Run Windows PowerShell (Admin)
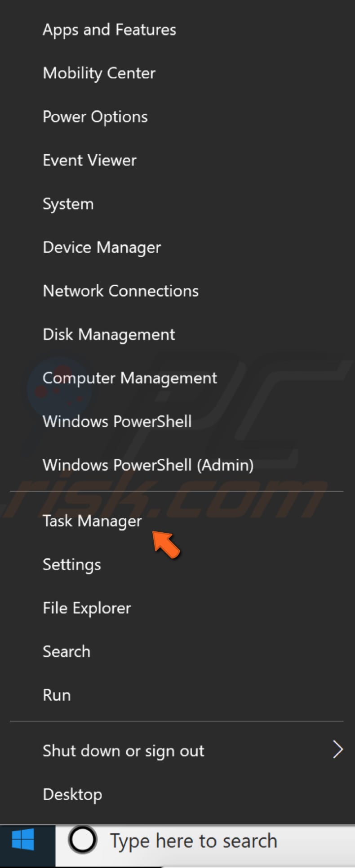 tap(148, 465)
